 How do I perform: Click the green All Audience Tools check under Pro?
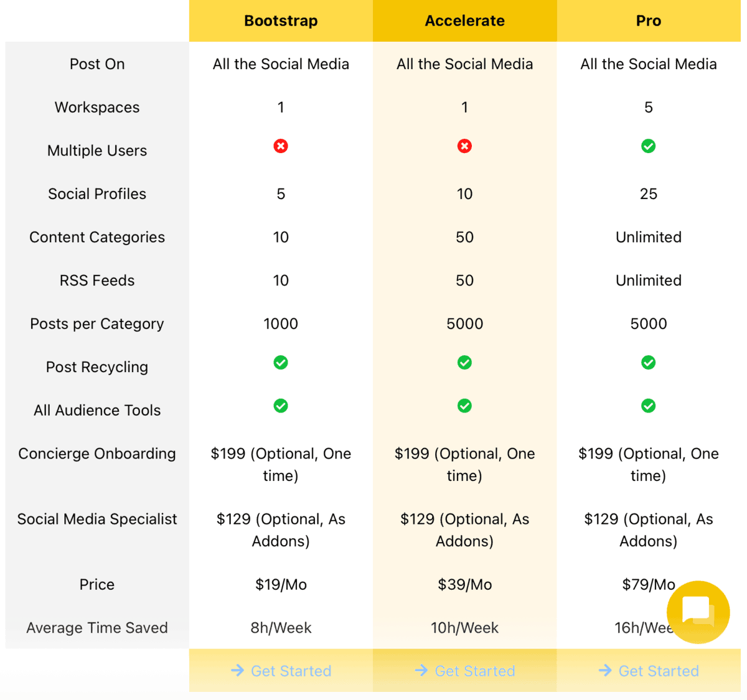[649, 406]
